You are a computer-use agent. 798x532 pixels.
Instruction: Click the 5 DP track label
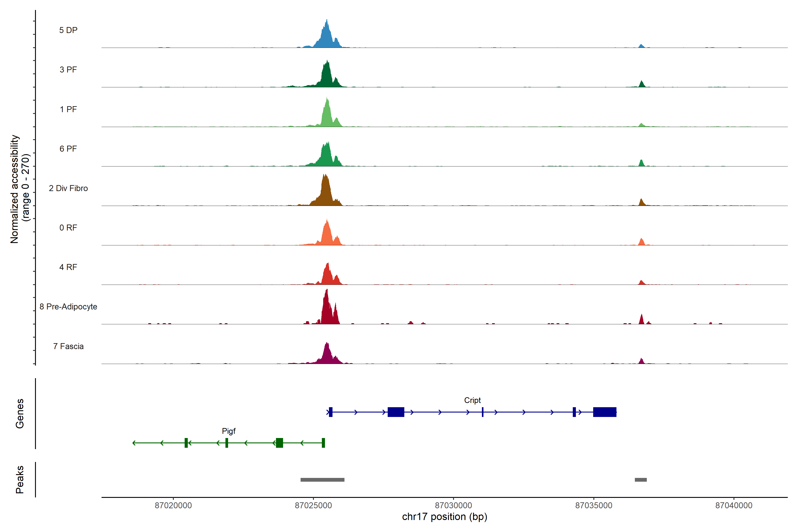(x=68, y=30)
